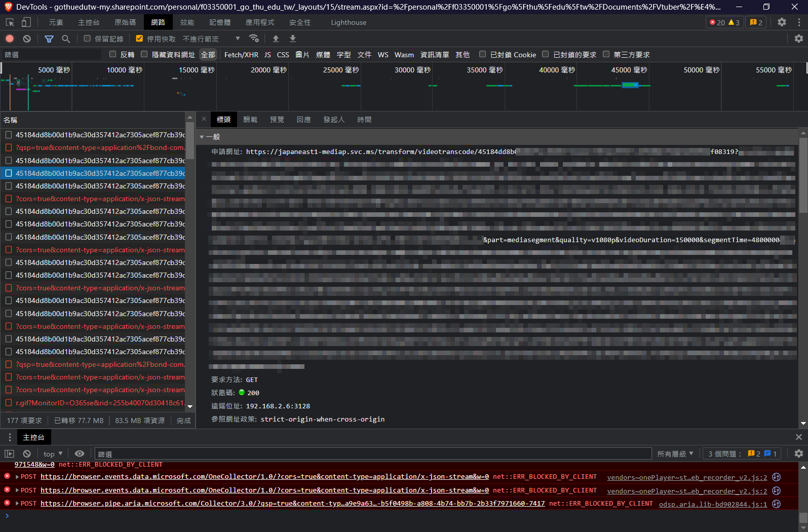Open network conditions wifi icon
This screenshot has height=532, width=808.
[x=254, y=39]
